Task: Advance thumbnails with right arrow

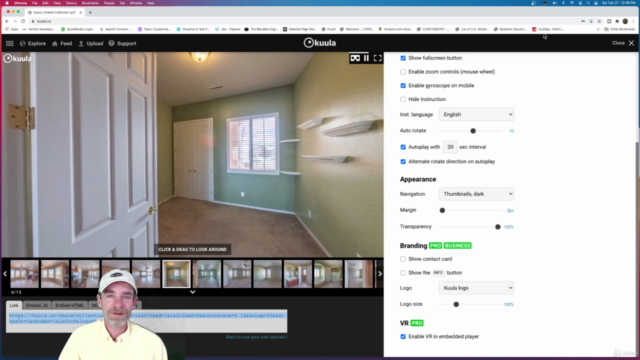Action: 380,274
